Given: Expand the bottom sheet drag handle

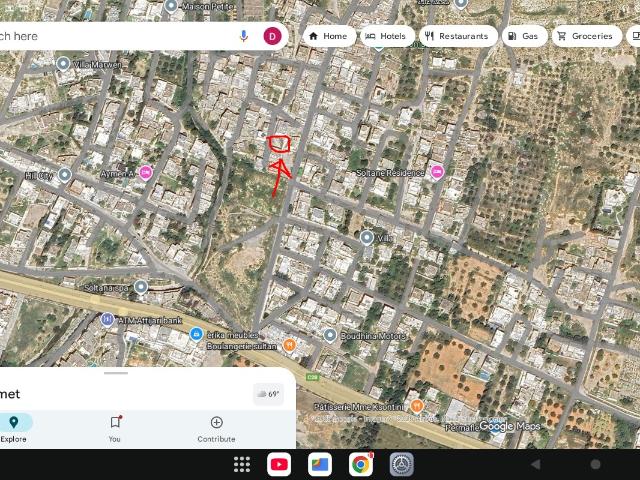Looking at the screenshot, I should tap(116, 373).
